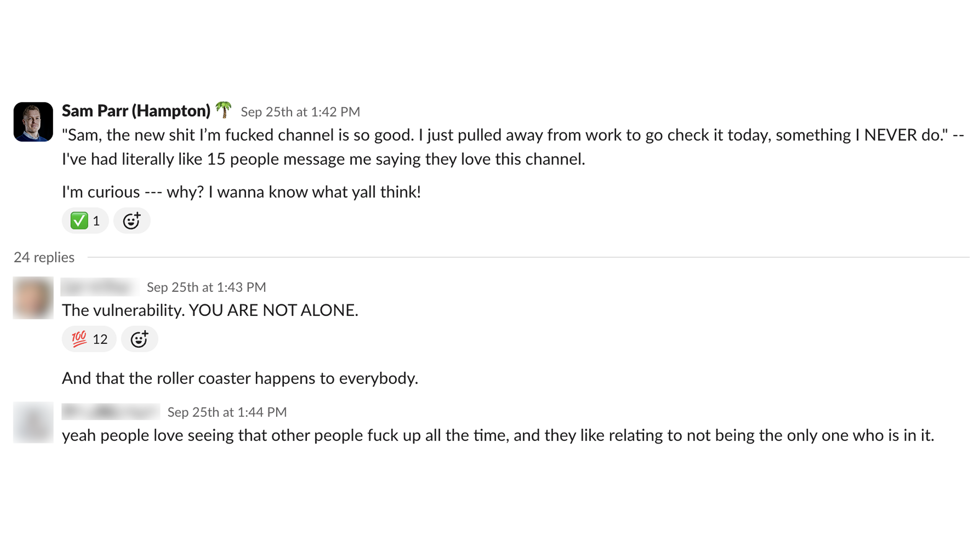Click the blurred avatar of second reply
Screen dimensions: 980x551
[x=33, y=422]
